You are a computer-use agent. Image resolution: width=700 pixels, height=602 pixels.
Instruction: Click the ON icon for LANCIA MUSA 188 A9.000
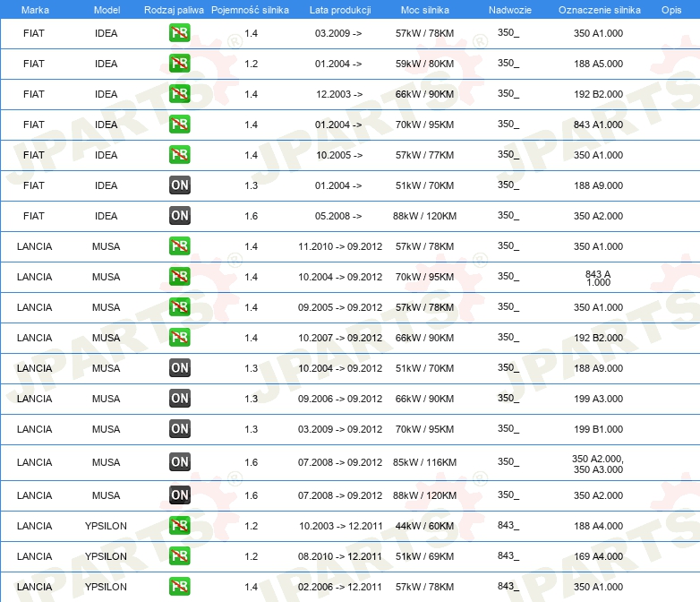(x=179, y=368)
